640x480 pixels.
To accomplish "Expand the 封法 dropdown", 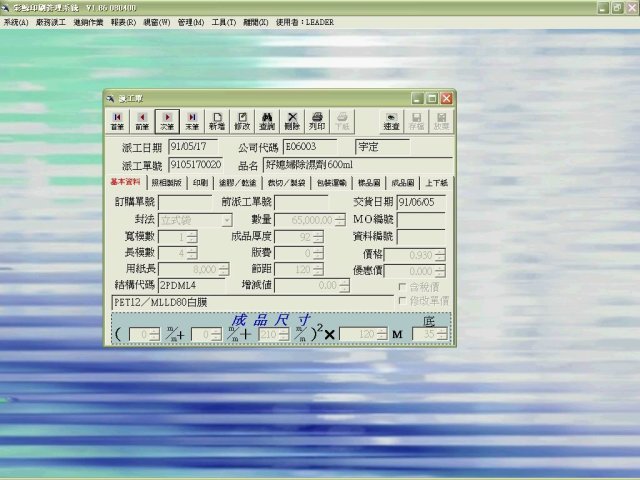I will [x=227, y=220].
